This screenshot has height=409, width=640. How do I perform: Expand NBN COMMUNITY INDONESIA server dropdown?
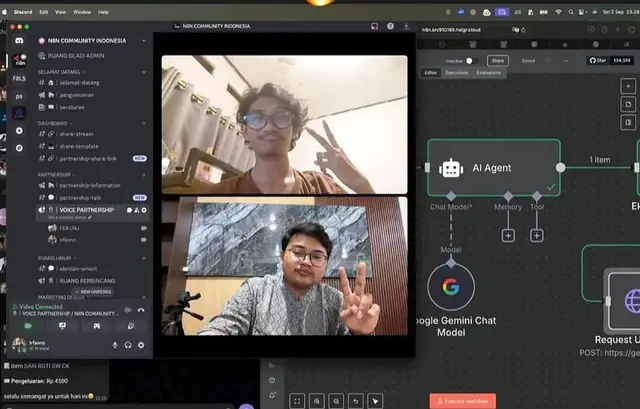click(144, 40)
